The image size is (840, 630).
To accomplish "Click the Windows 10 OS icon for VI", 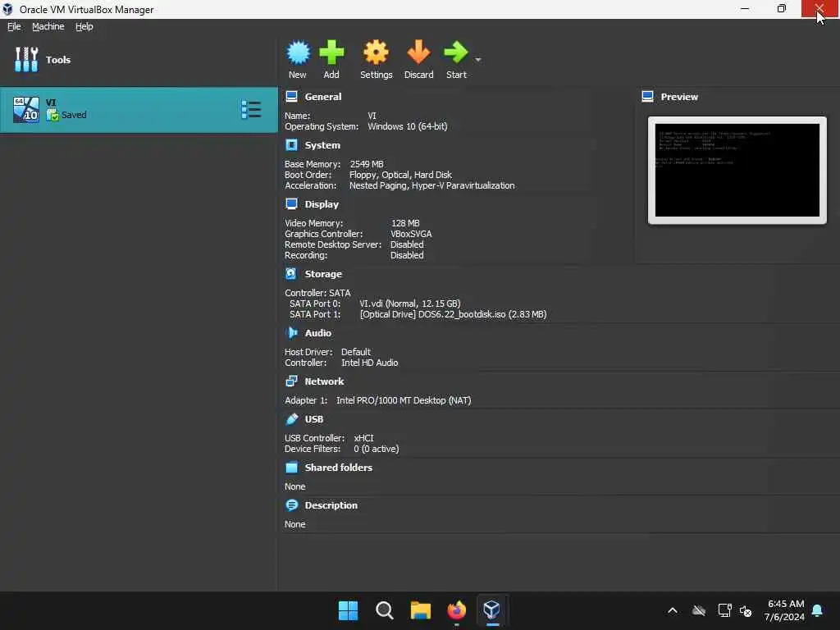I will pyautogui.click(x=25, y=110).
